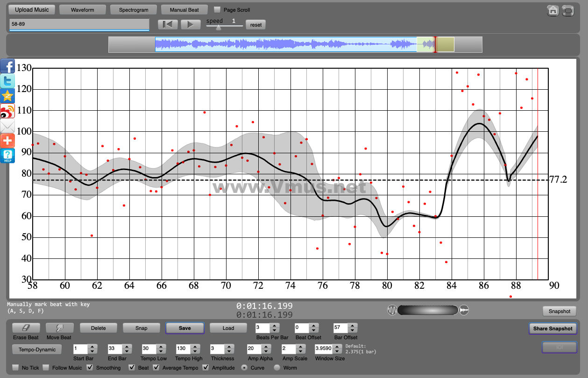The image size is (588, 378).
Task: Click the Thickness stepper arrows
Action: pos(228,349)
